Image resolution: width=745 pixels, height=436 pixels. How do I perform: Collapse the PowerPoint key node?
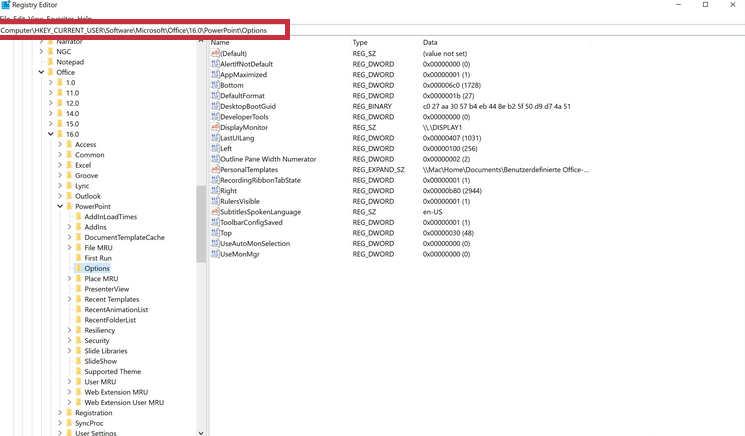(x=60, y=206)
